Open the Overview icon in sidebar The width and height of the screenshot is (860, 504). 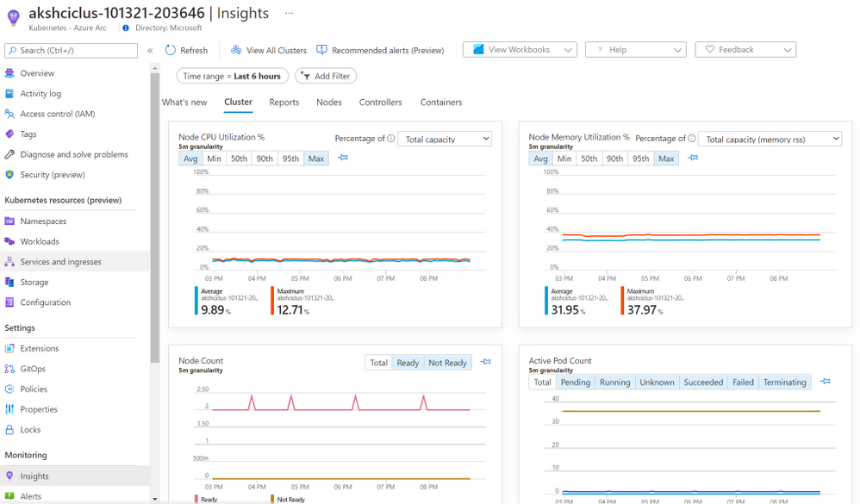point(9,73)
